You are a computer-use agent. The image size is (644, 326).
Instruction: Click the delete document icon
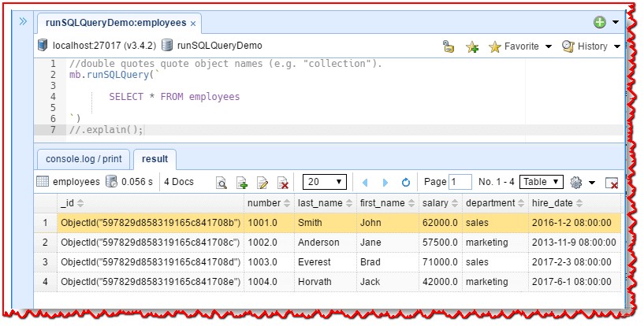point(284,183)
